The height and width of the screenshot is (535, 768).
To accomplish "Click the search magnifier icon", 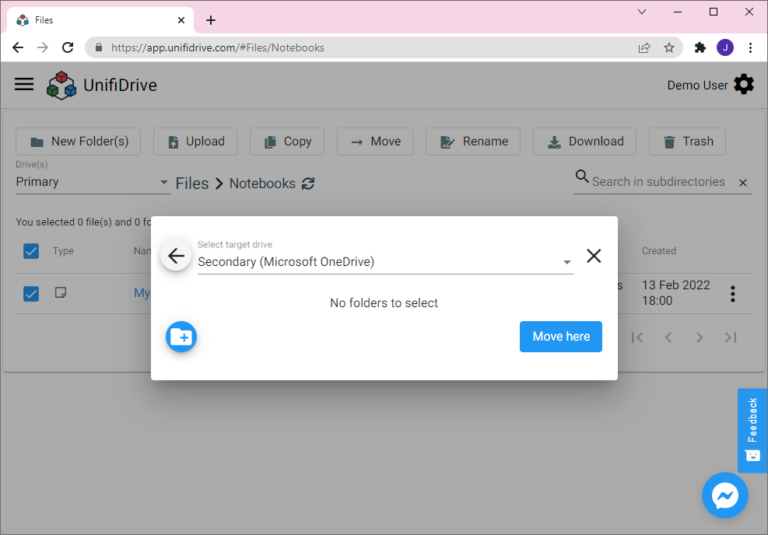I will coord(582,176).
